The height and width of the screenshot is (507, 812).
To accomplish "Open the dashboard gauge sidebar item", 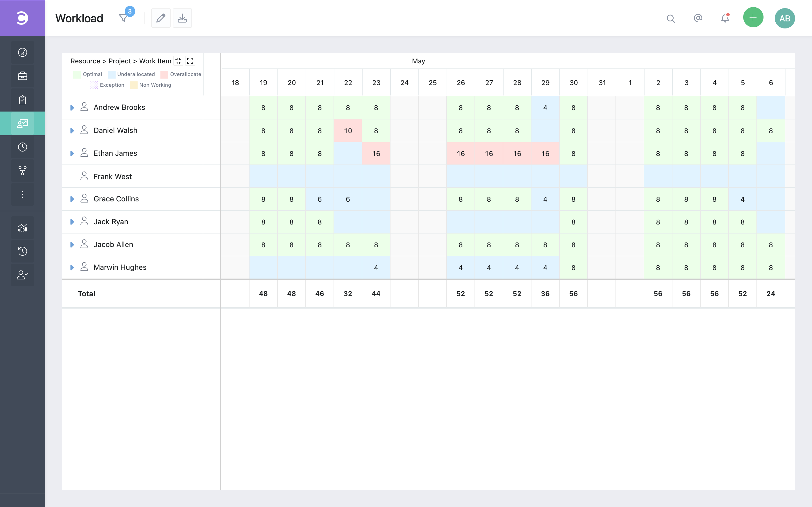I will [x=23, y=53].
